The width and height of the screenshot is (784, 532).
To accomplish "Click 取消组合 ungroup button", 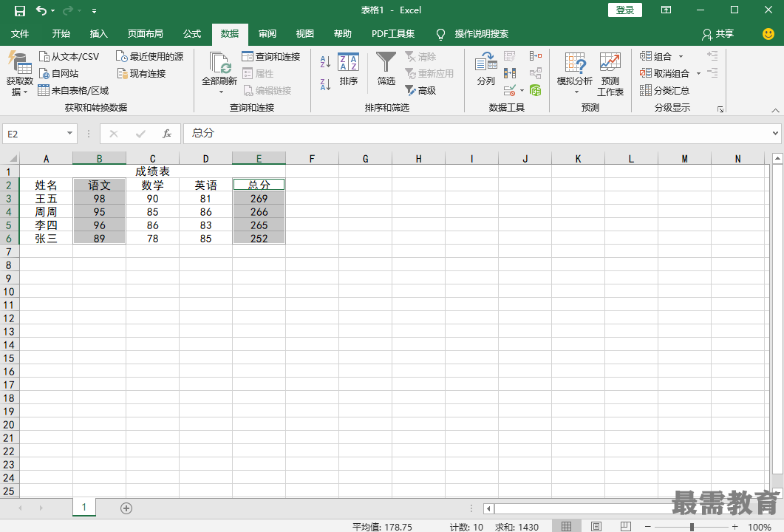I will pos(664,73).
